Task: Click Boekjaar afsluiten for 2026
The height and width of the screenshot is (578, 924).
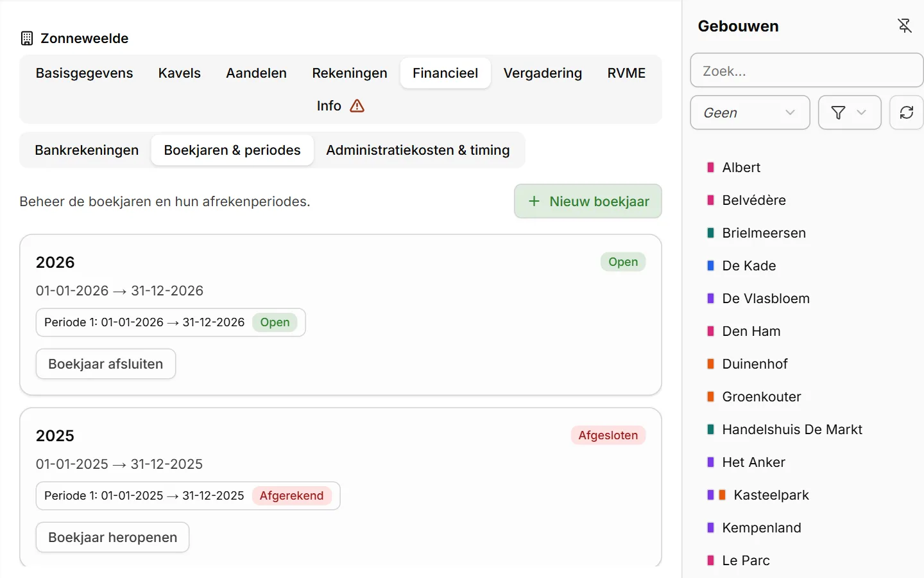Action: (106, 364)
